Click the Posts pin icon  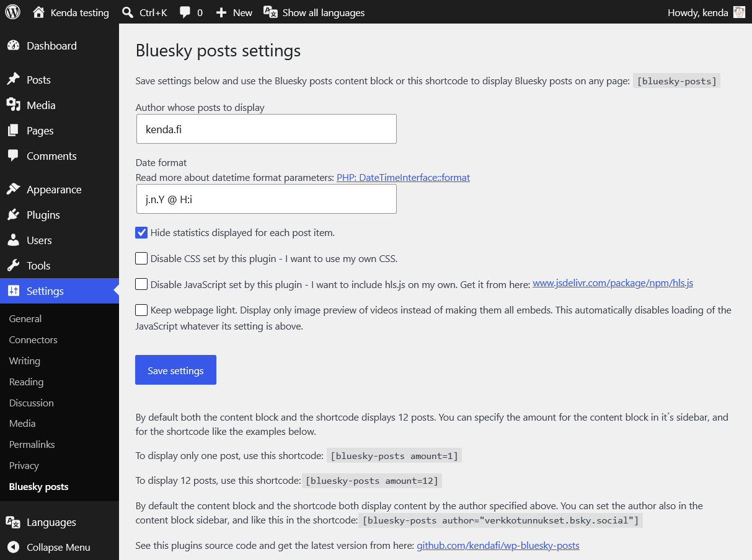coord(13,79)
